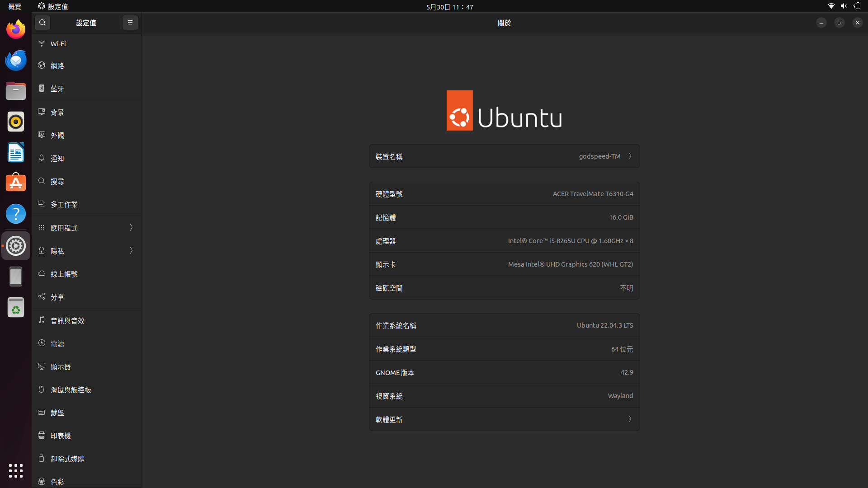Open Trash from the dock
This screenshot has width=868, height=488.
pyautogui.click(x=16, y=308)
